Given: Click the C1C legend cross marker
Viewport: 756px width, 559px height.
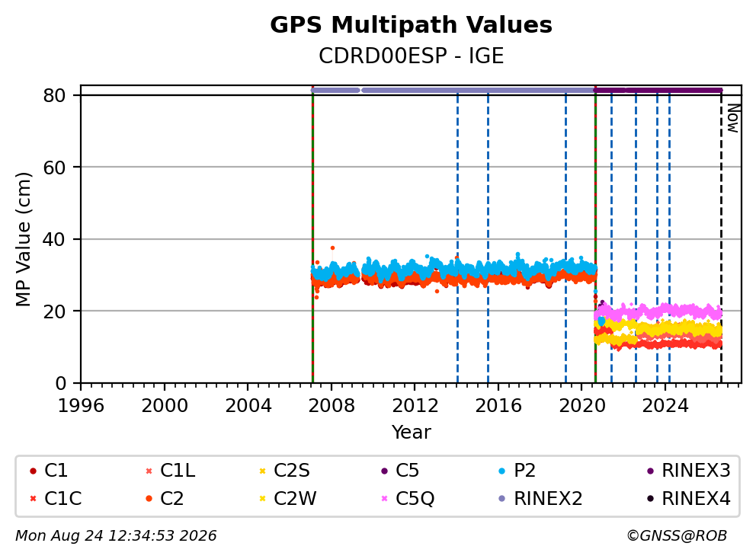Looking at the screenshot, I should (34, 498).
